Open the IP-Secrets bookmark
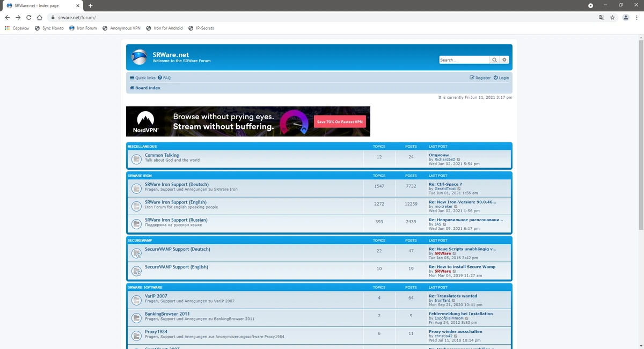The image size is (644, 349). [x=201, y=28]
